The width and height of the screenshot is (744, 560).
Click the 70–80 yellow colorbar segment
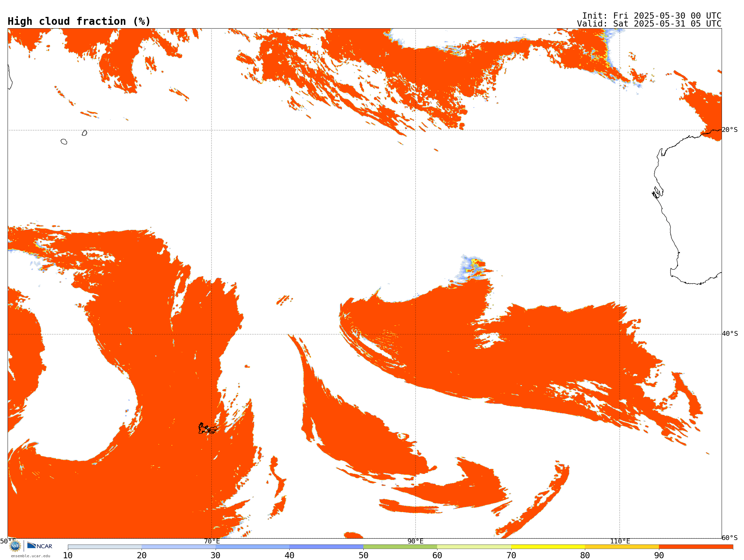coord(548,547)
